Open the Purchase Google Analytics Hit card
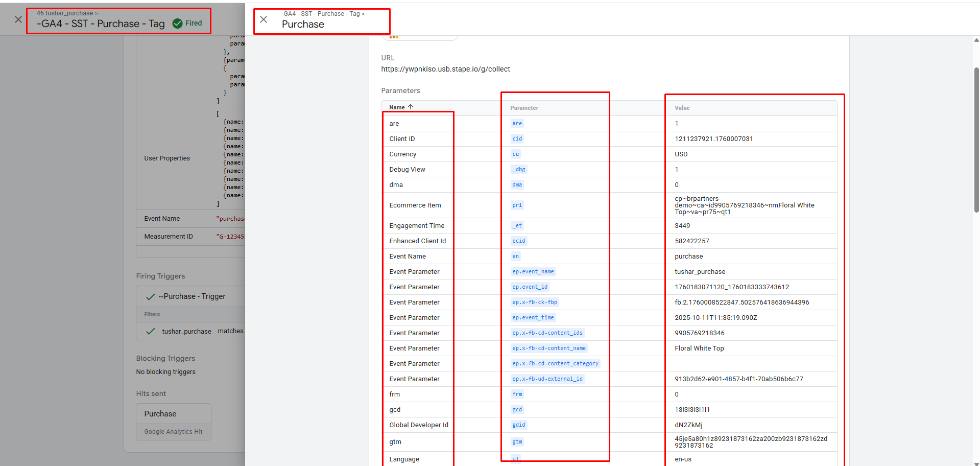The height and width of the screenshot is (466, 980). [x=174, y=422]
